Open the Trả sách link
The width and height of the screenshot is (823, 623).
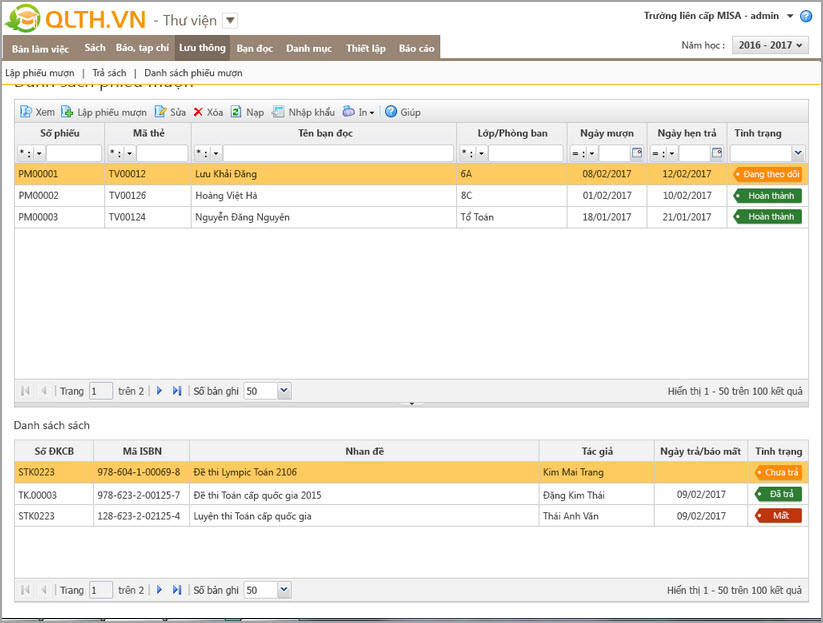click(x=109, y=73)
